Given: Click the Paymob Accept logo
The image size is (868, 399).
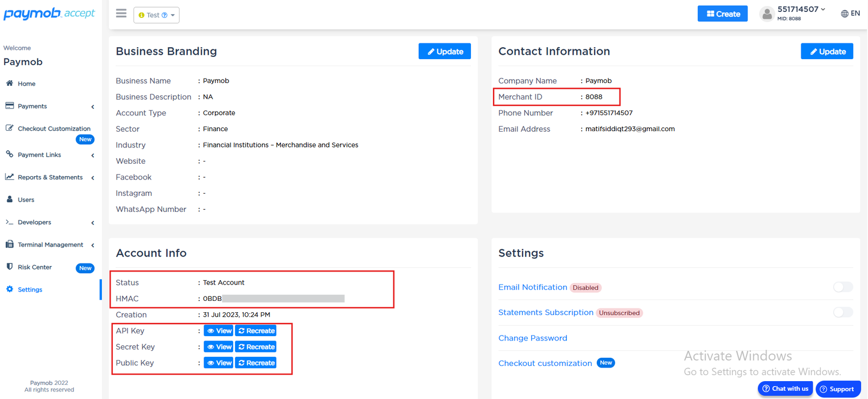Looking at the screenshot, I should (x=49, y=14).
